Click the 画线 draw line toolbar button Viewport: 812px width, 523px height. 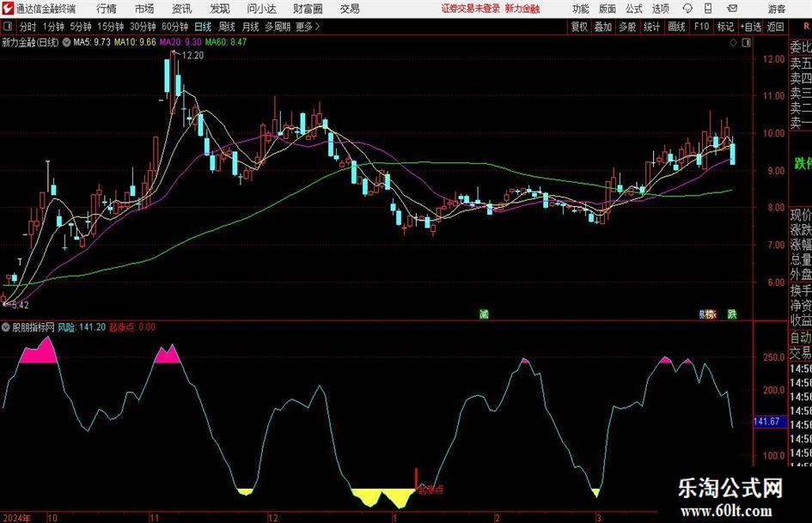click(676, 27)
